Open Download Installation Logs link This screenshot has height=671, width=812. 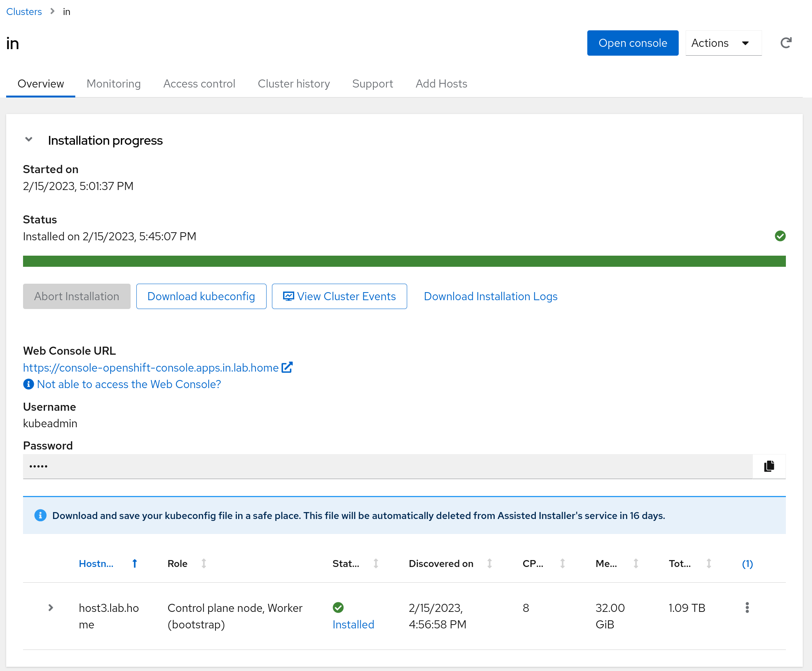coord(490,296)
